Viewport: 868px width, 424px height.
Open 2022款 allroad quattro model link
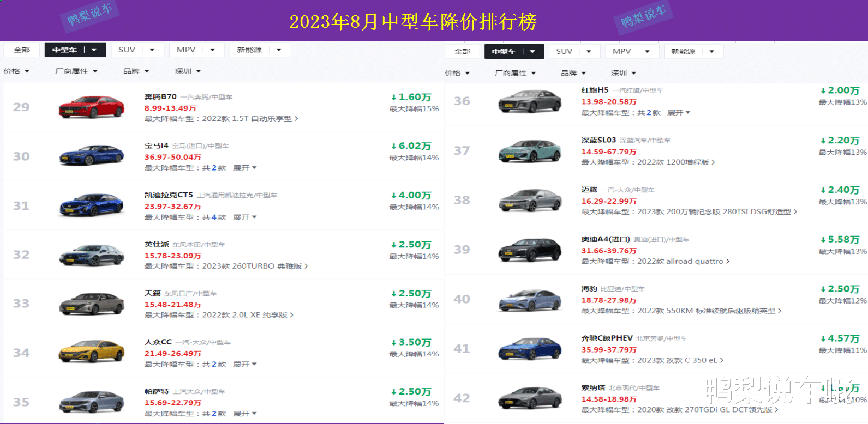tap(683, 262)
